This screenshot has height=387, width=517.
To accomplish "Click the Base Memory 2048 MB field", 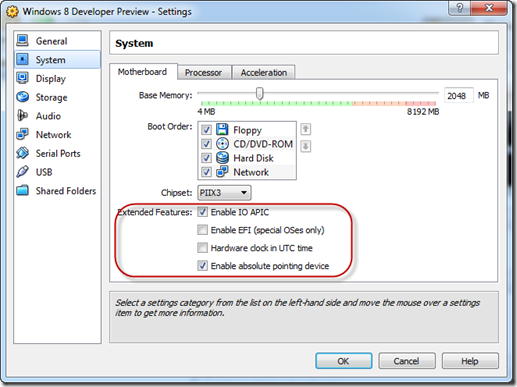I will [x=459, y=96].
